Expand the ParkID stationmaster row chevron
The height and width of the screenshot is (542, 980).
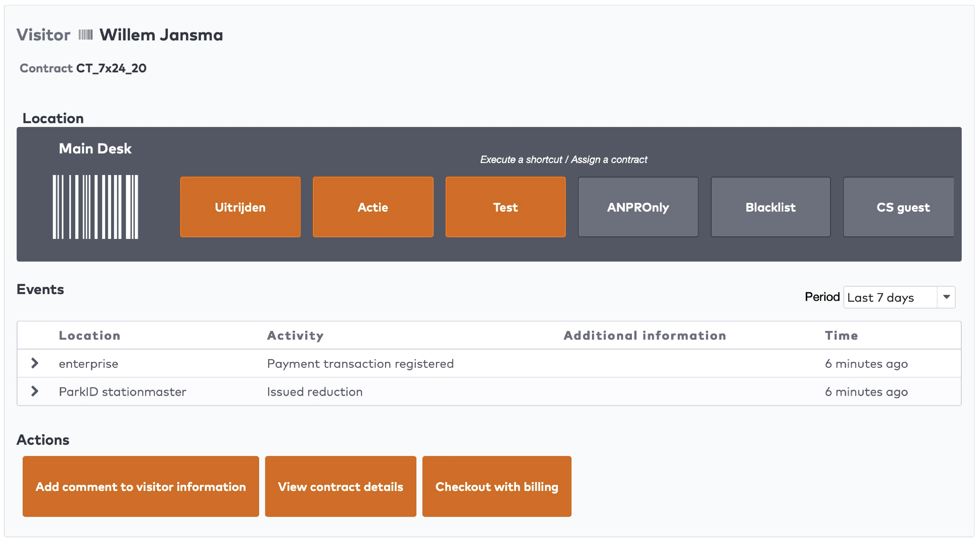click(x=35, y=391)
